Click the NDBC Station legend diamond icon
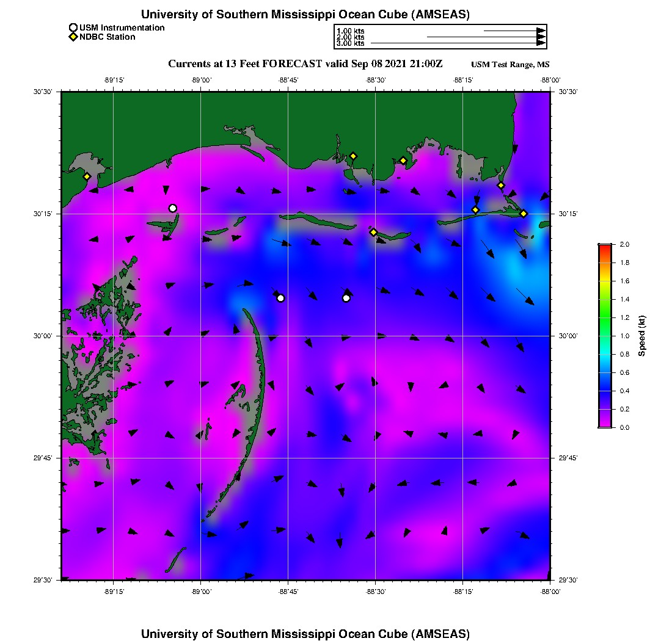This screenshot has height=641, width=672. tap(73, 37)
